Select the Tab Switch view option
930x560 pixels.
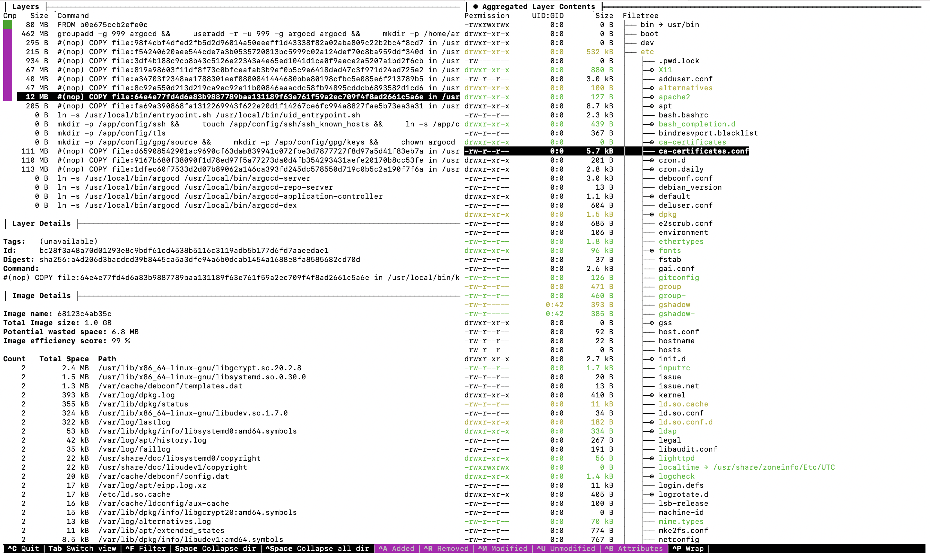[82, 548]
